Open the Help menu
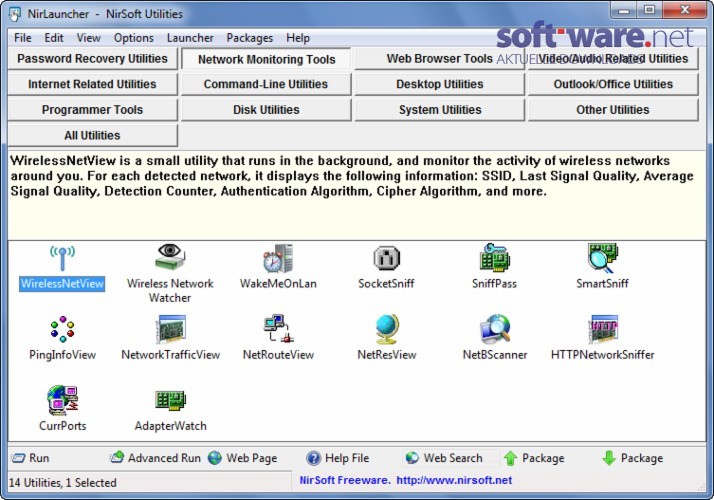The image size is (714, 500). point(298,38)
